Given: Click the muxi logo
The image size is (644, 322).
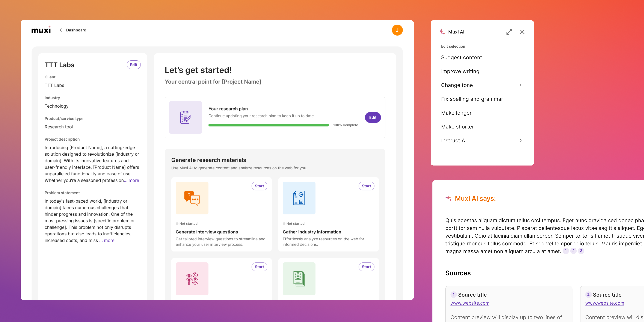Looking at the screenshot, I should (x=41, y=30).
